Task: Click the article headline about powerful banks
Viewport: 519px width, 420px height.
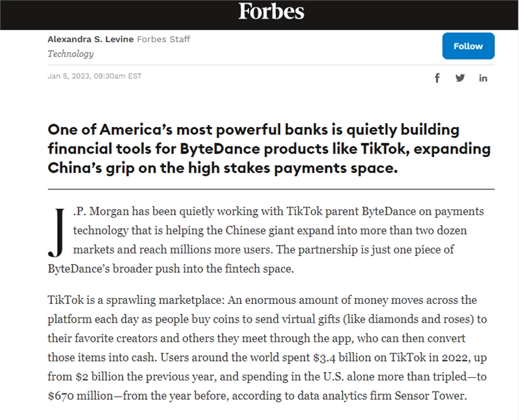Action: coord(269,149)
